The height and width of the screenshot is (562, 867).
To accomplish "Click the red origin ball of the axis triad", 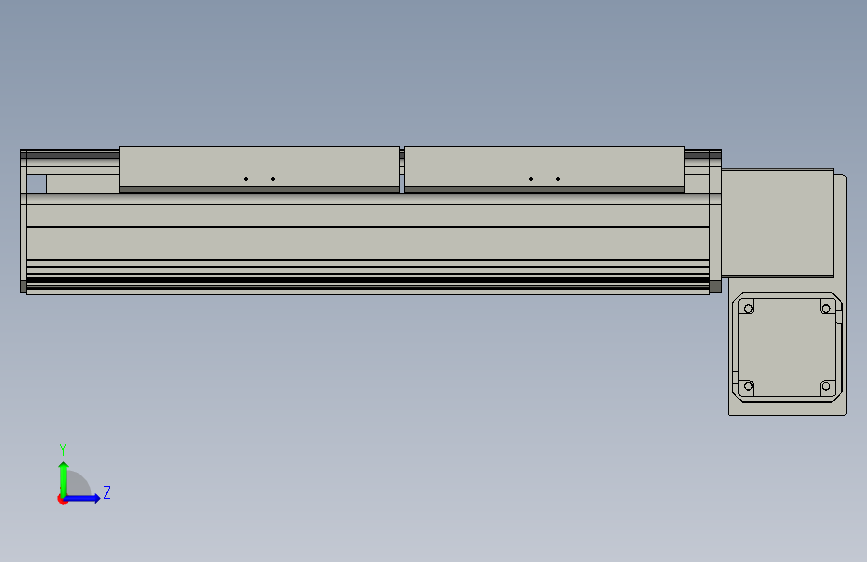I will tap(62, 499).
